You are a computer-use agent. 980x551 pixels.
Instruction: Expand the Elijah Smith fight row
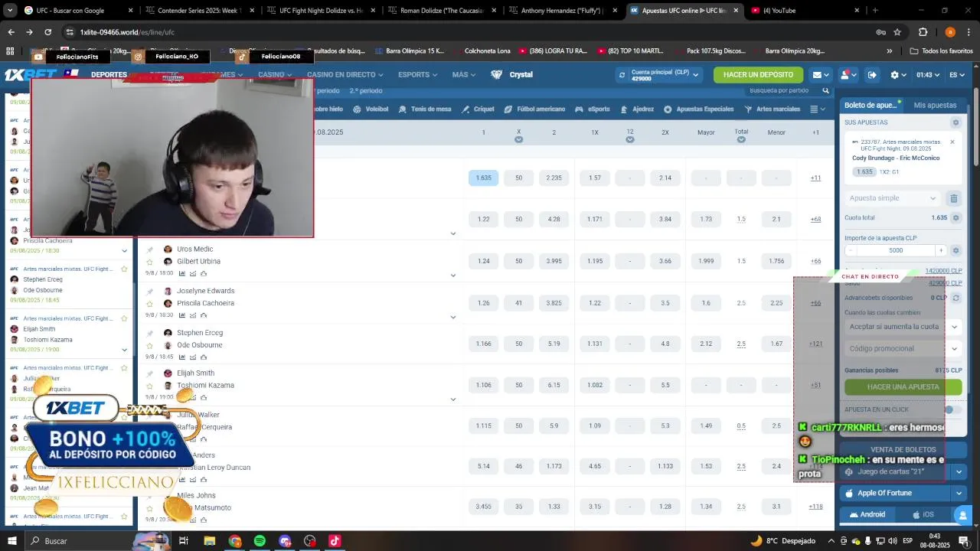tap(453, 399)
